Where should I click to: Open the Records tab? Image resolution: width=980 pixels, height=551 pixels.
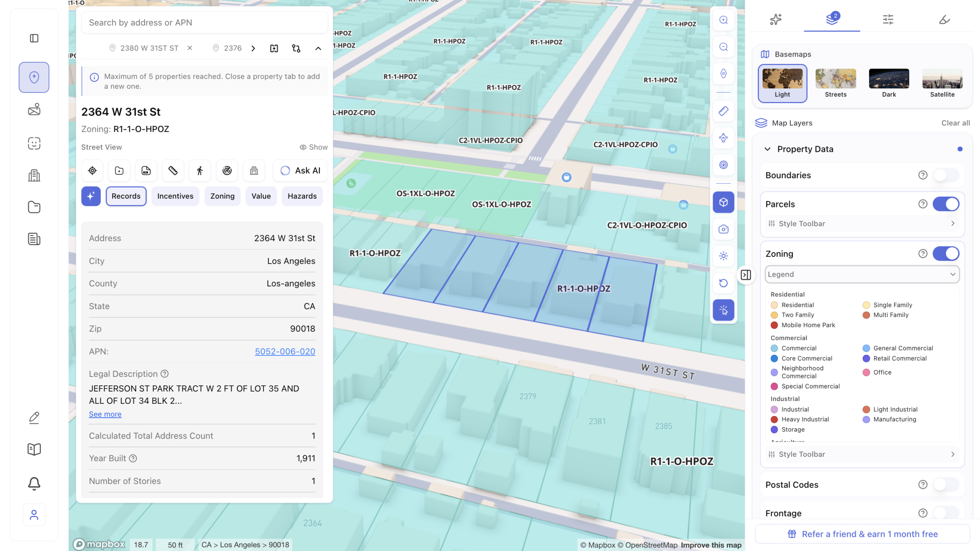(x=126, y=196)
